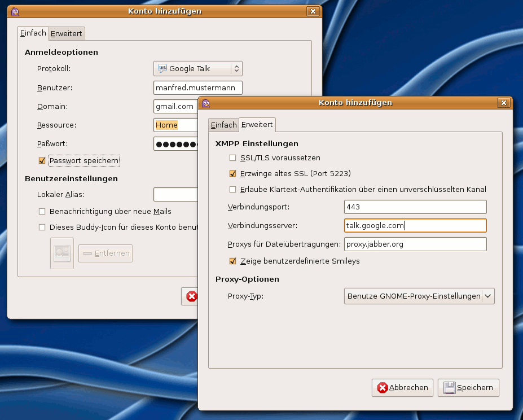Click the Entfernen button
Viewport: 523px width, 420px height.
coord(106,253)
